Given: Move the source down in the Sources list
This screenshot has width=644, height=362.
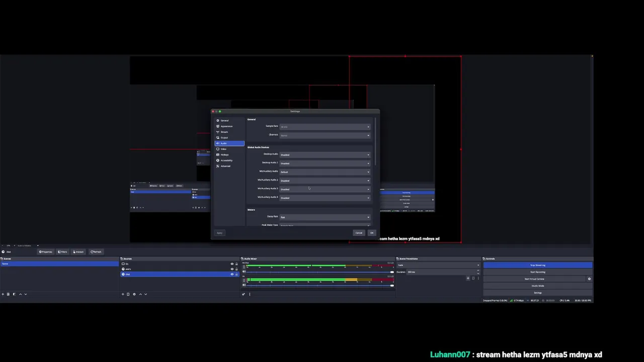Looking at the screenshot, I should [x=145, y=294].
